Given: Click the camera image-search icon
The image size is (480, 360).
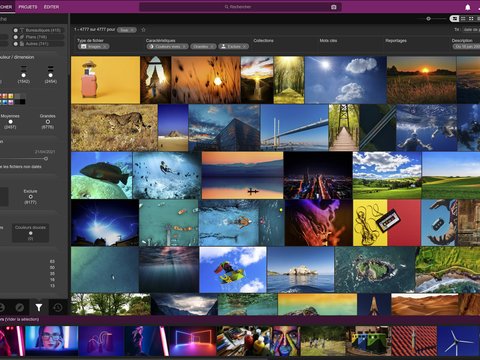Looking at the screenshot, I should (x=334, y=7).
